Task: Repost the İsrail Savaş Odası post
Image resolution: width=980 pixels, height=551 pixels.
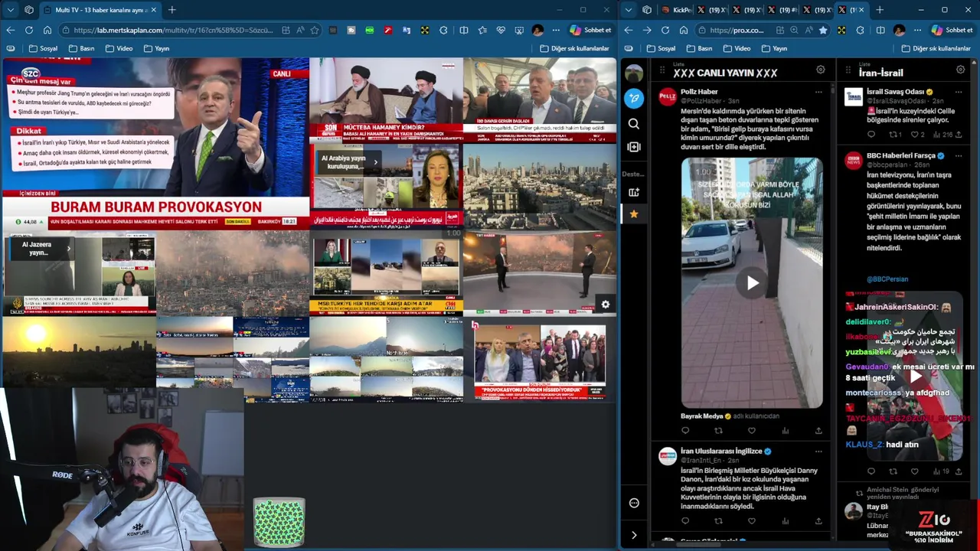Action: click(x=893, y=135)
